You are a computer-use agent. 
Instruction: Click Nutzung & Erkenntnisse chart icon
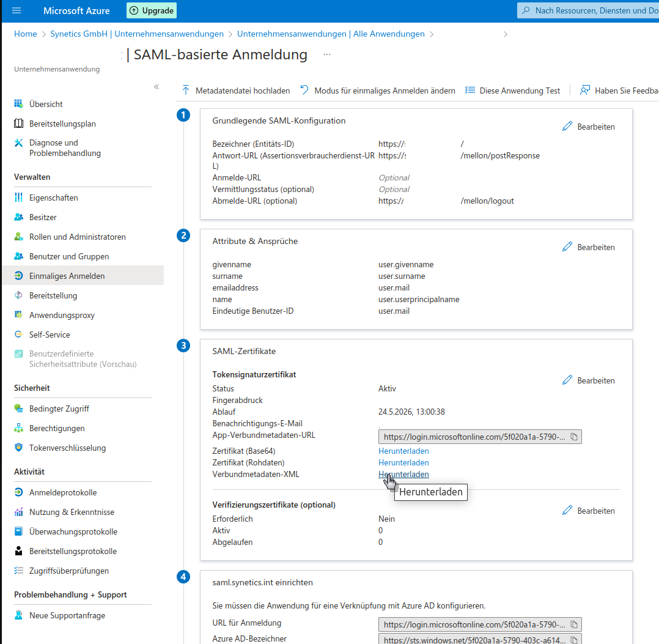click(18, 512)
